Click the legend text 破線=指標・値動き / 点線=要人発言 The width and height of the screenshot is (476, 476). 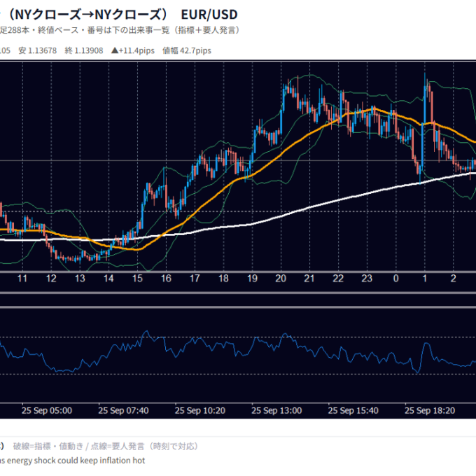pyautogui.click(x=105, y=447)
